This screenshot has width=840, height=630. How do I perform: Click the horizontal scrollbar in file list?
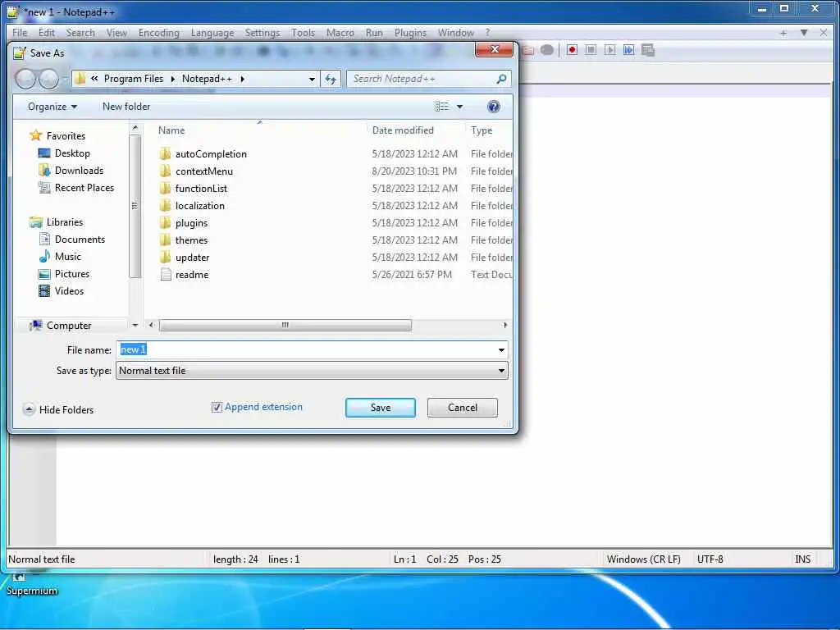285,325
